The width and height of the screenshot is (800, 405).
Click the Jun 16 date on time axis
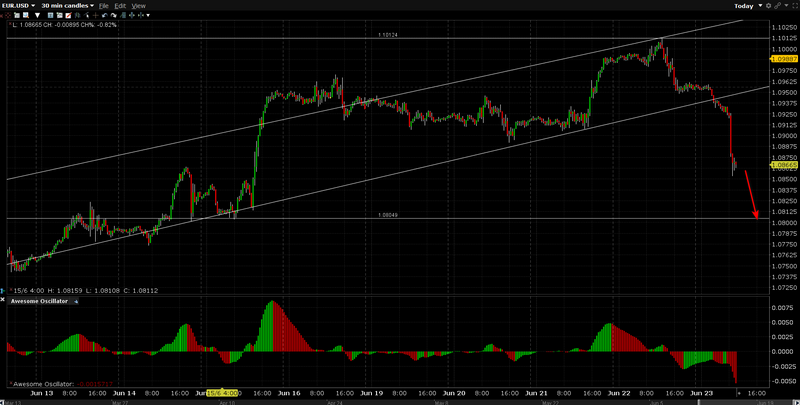point(289,393)
